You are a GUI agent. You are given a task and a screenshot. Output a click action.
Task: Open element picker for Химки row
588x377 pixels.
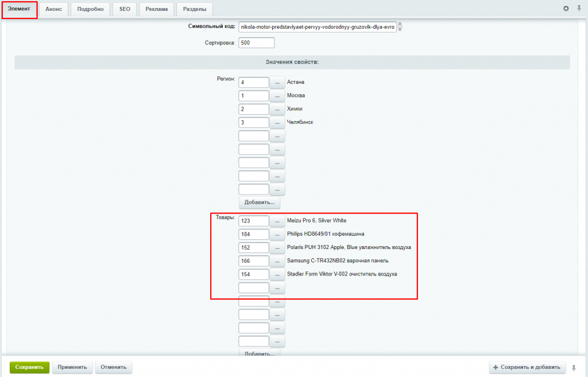click(x=277, y=109)
